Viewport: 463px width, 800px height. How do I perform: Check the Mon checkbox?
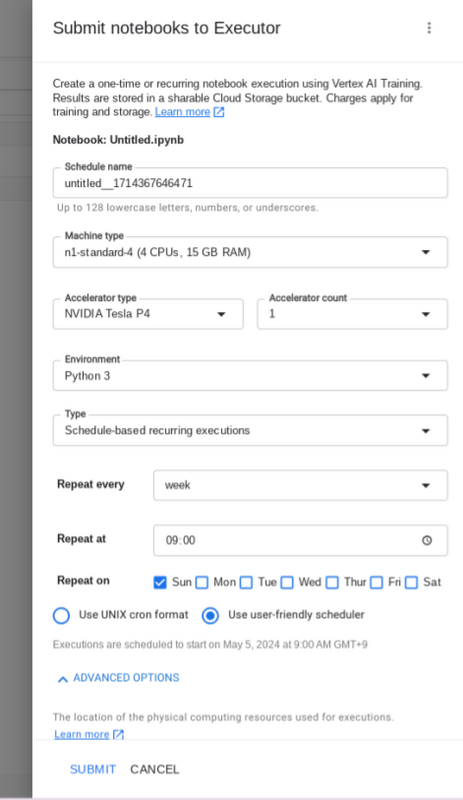(202, 582)
